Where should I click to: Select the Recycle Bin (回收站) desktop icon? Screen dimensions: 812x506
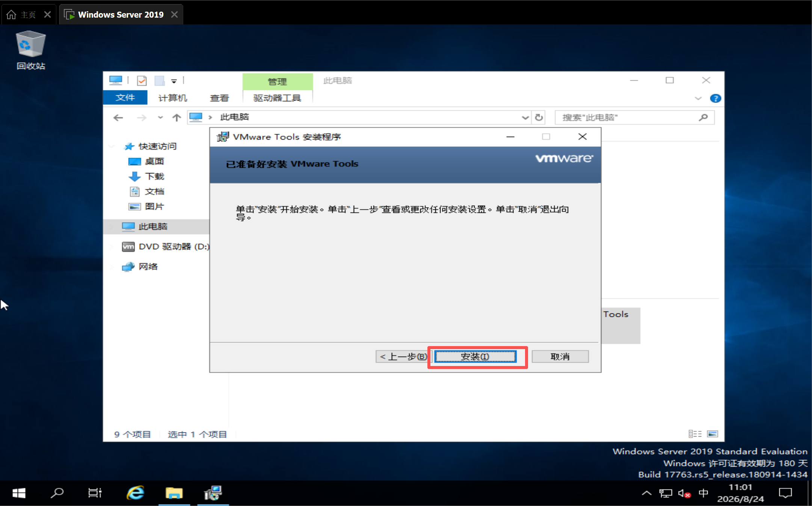pyautogui.click(x=31, y=50)
